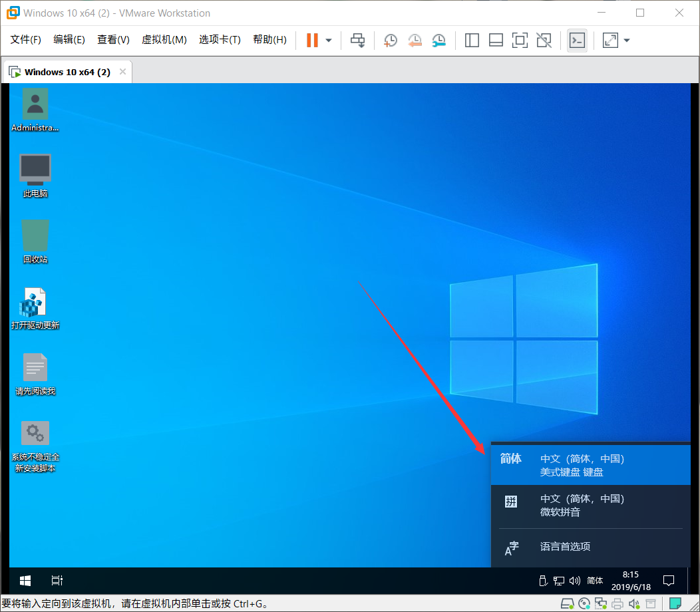The image size is (700, 612).
Task: Open the guest Windows Start menu
Action: pos(25,581)
